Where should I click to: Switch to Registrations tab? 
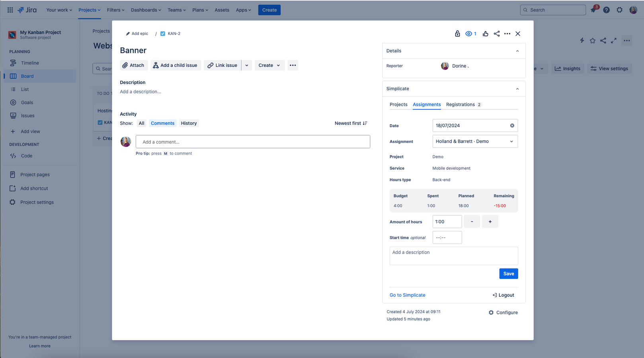pos(464,105)
